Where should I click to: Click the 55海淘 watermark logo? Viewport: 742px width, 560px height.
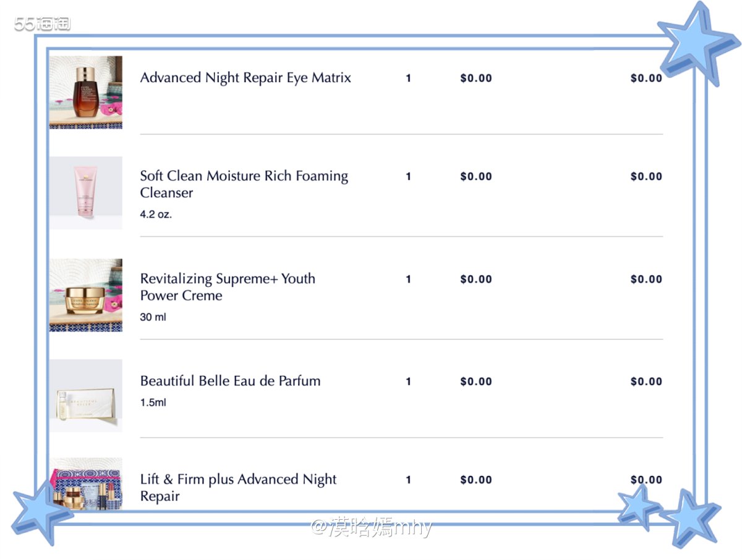point(42,24)
